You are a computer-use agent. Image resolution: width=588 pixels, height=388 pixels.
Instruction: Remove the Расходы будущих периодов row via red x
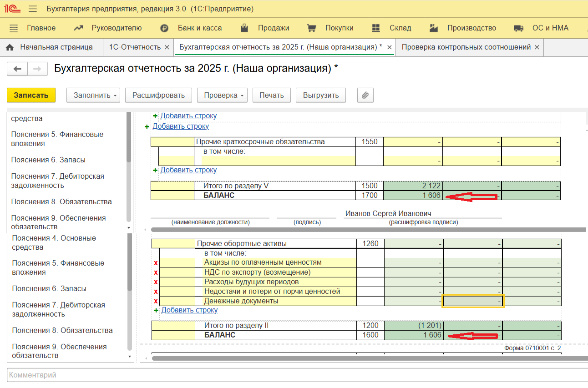[156, 282]
